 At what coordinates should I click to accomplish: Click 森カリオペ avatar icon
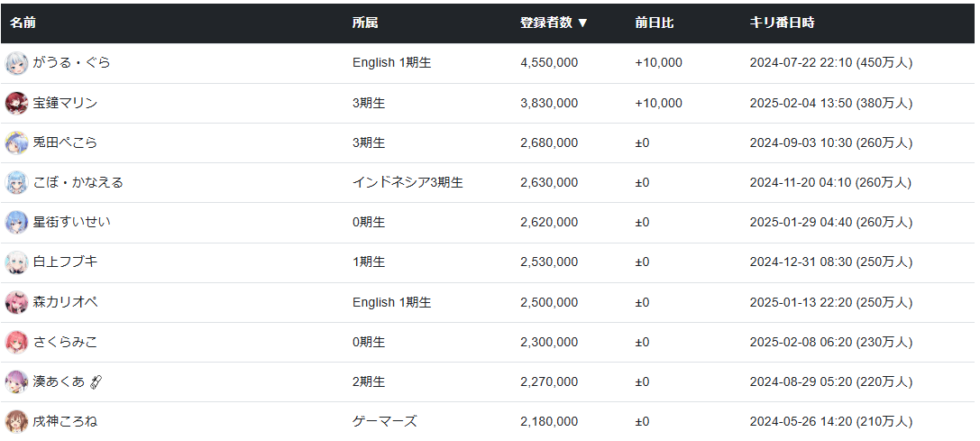(16, 302)
